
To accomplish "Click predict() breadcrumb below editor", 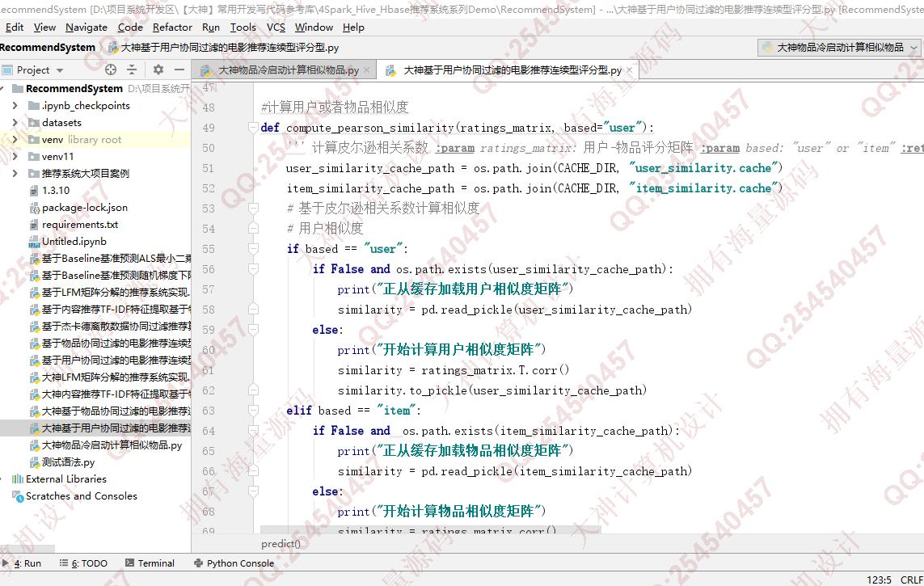I will pos(281,544).
